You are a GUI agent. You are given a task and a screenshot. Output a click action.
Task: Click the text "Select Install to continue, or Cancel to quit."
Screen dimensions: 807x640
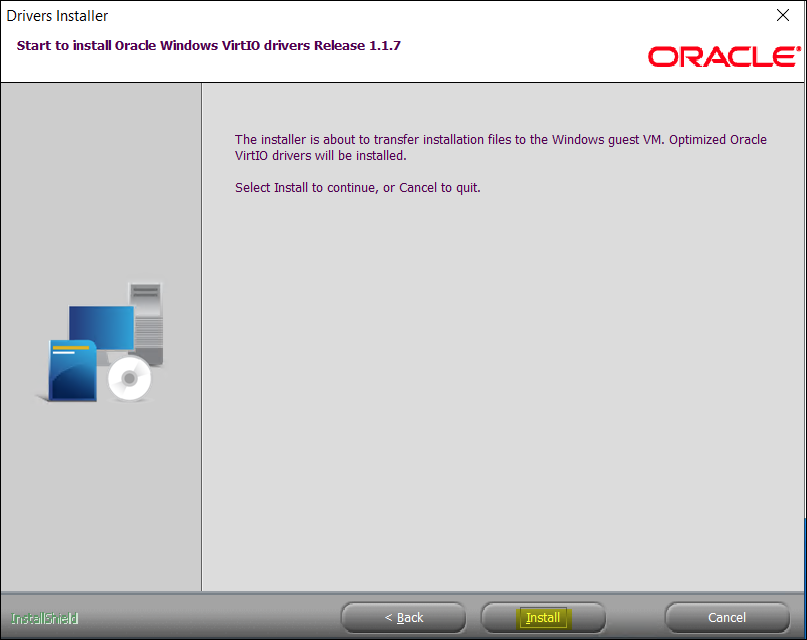click(358, 188)
